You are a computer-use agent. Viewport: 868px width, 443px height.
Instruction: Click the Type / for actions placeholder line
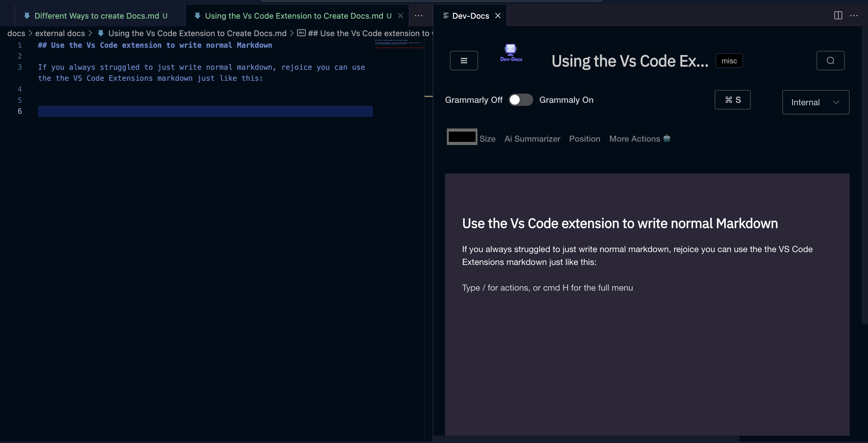[x=547, y=288]
